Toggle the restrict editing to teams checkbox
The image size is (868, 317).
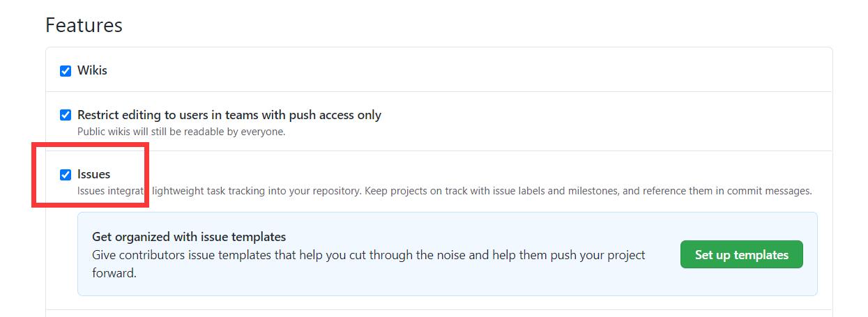66,115
